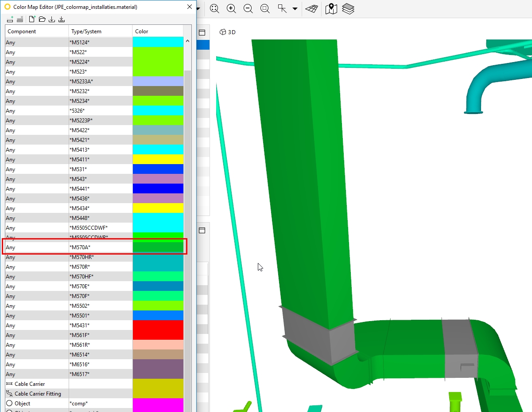The width and height of the screenshot is (532, 412).
Task: Add a new row in Color Map Editor
Action: click(10, 19)
